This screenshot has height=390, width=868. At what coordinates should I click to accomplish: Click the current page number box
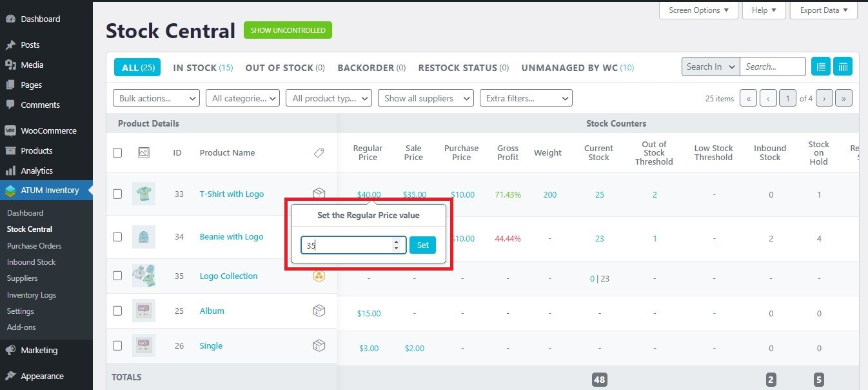point(787,99)
